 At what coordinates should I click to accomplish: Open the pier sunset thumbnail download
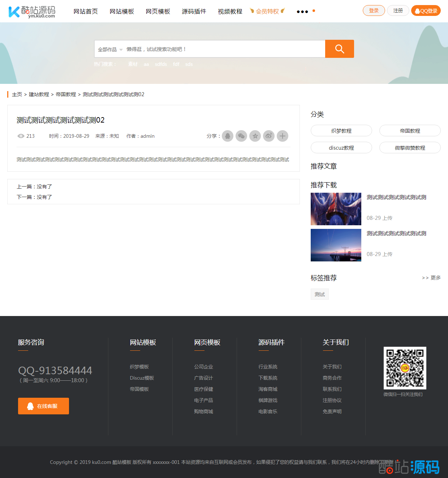point(336,245)
